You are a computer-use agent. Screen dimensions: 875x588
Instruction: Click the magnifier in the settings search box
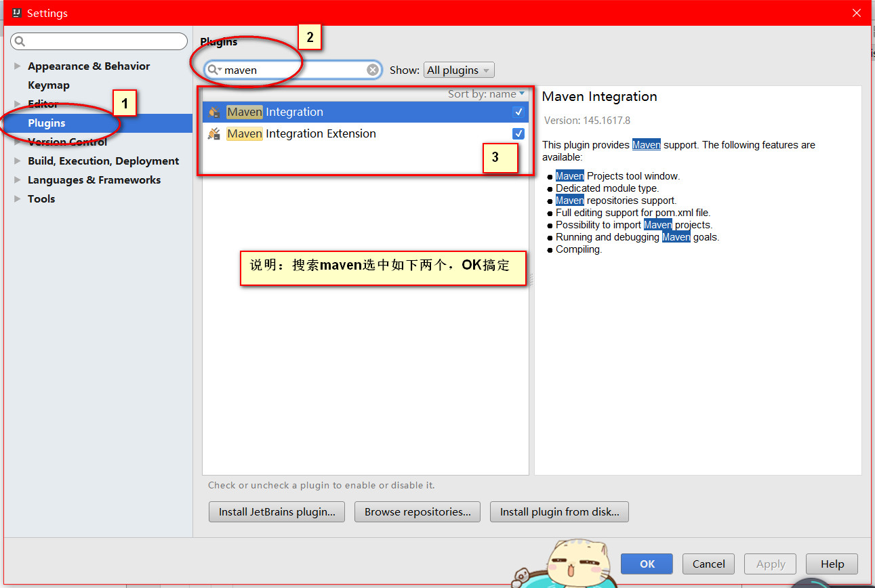click(x=20, y=41)
